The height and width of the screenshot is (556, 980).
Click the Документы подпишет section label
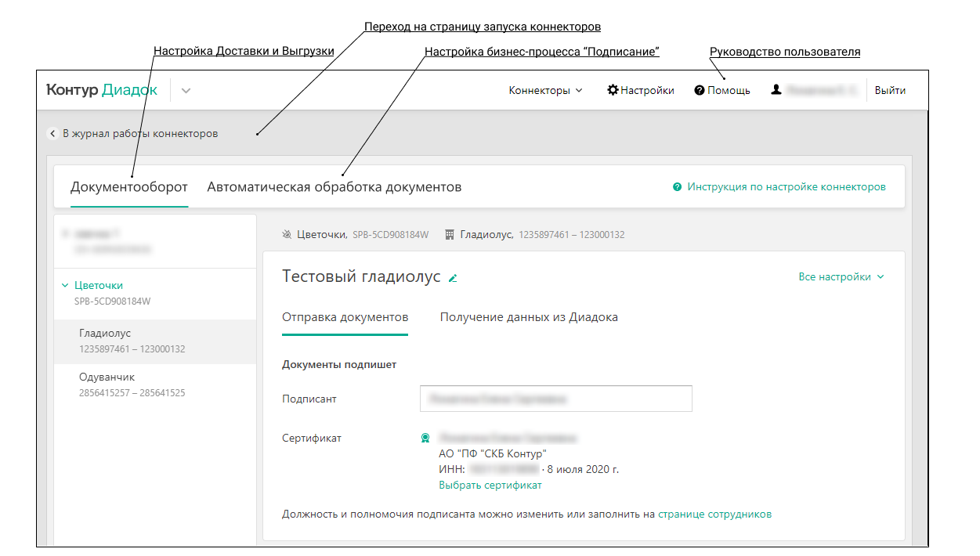(x=339, y=364)
